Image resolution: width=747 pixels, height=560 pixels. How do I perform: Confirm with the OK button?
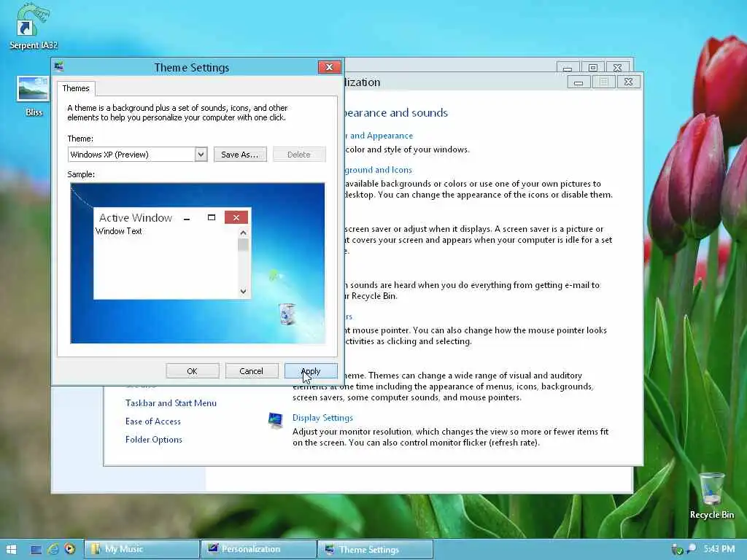tap(193, 371)
